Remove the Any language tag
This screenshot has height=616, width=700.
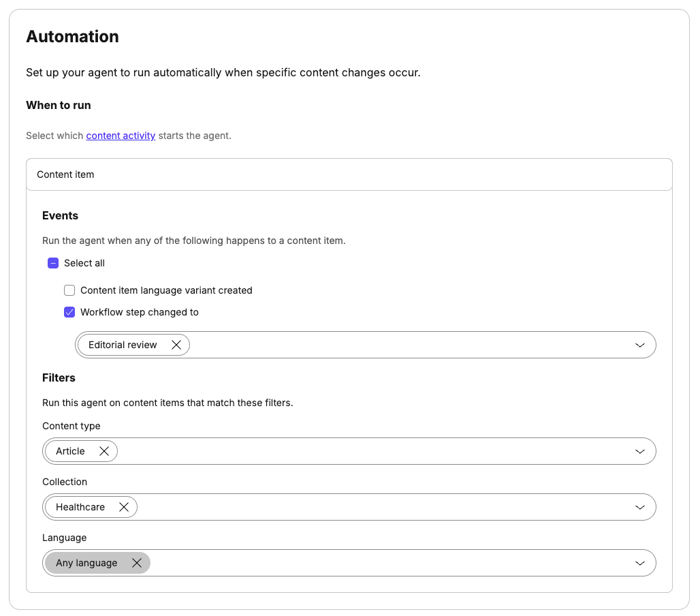136,563
